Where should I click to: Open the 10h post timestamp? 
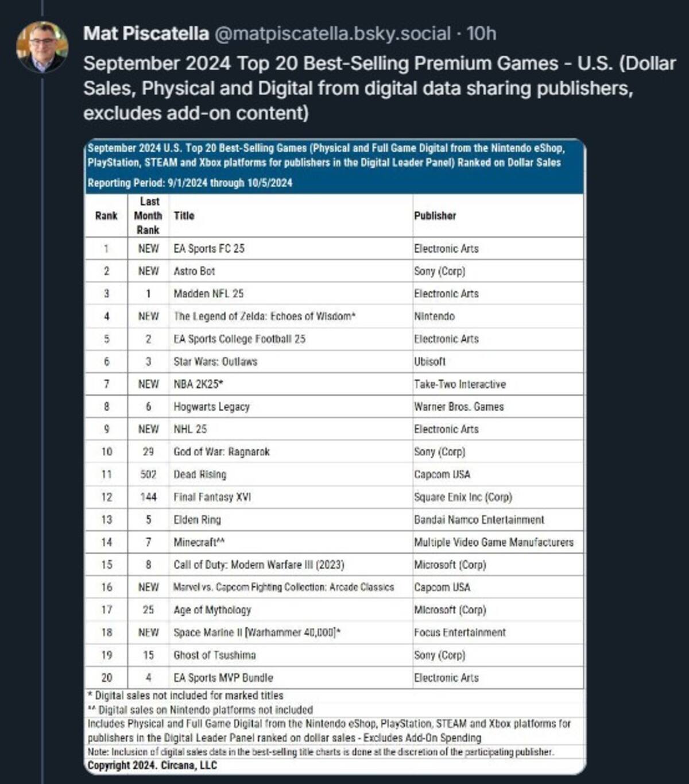point(481,33)
